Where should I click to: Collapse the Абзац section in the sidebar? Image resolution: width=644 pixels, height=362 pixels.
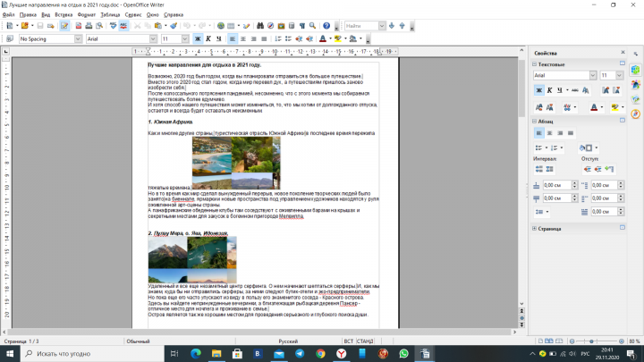click(534, 122)
